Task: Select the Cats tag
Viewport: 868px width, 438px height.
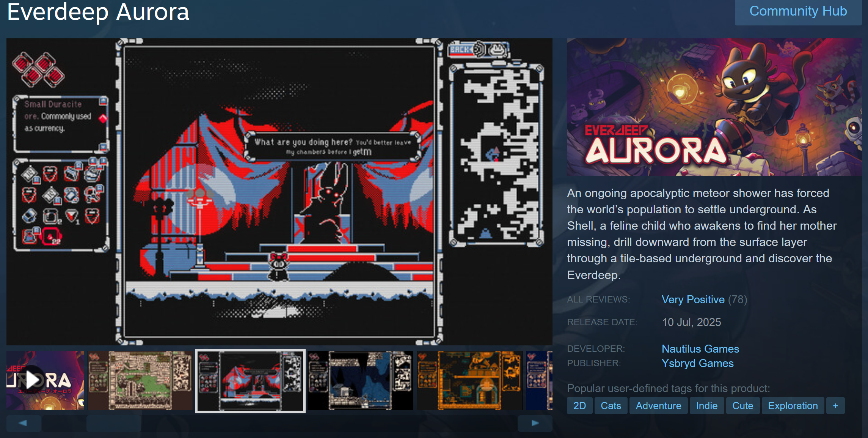Action: point(611,406)
